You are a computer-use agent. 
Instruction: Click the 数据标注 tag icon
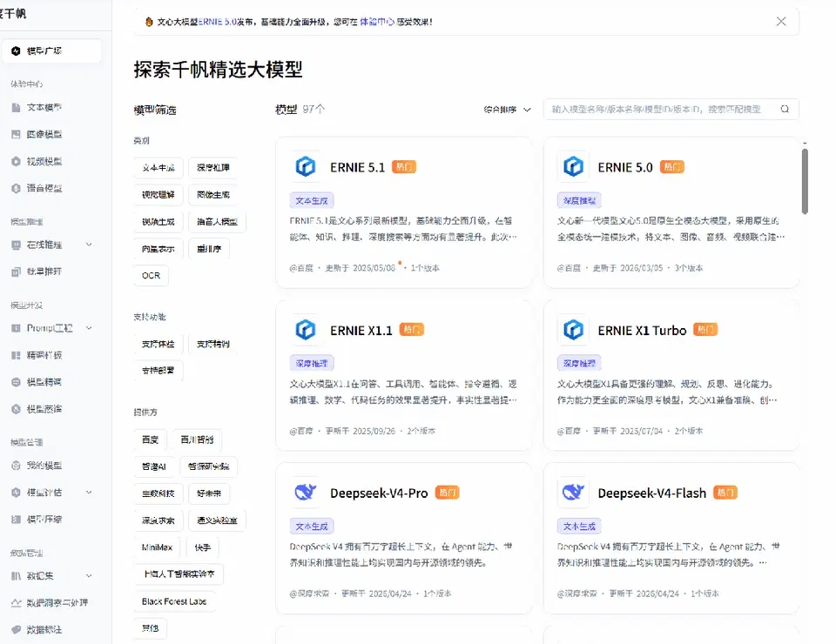16,629
